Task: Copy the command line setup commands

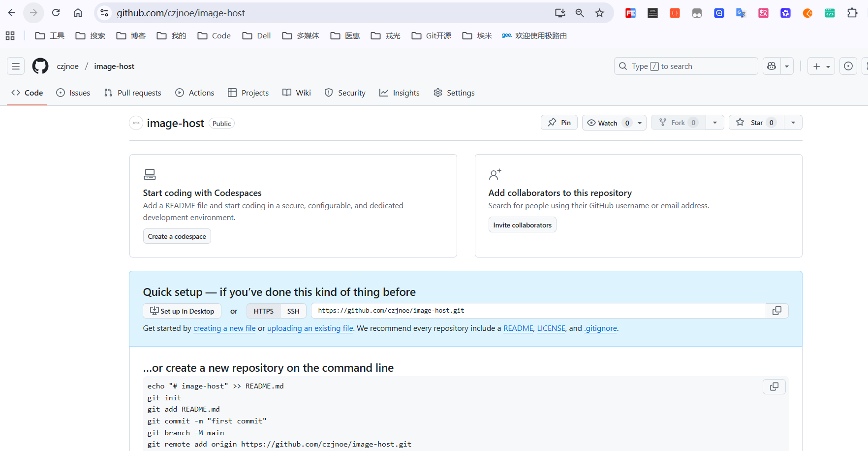Action: (x=774, y=387)
